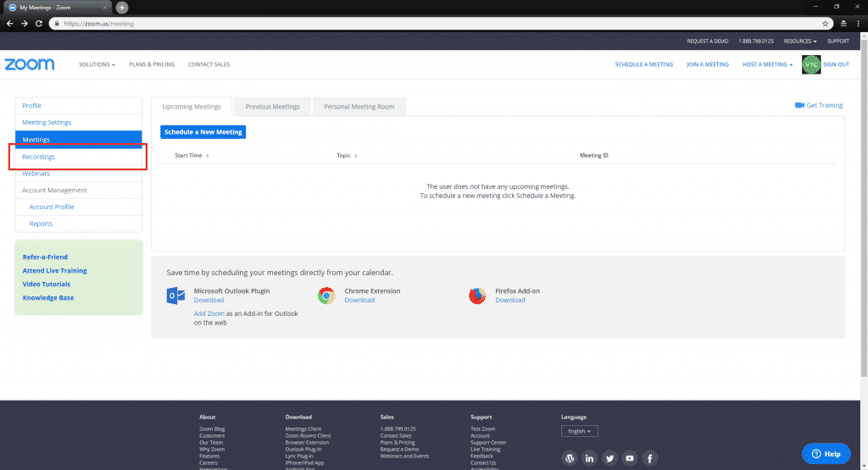The width and height of the screenshot is (868, 470).
Task: Click the Firefox add-on icon
Action: click(477, 296)
